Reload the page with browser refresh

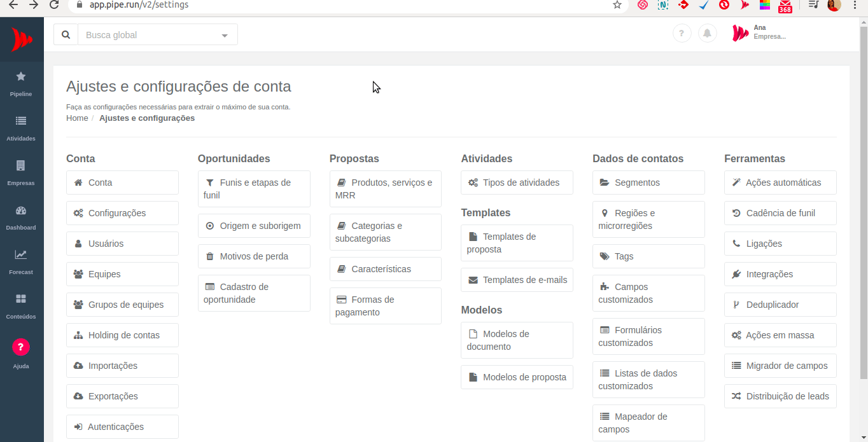(54, 4)
